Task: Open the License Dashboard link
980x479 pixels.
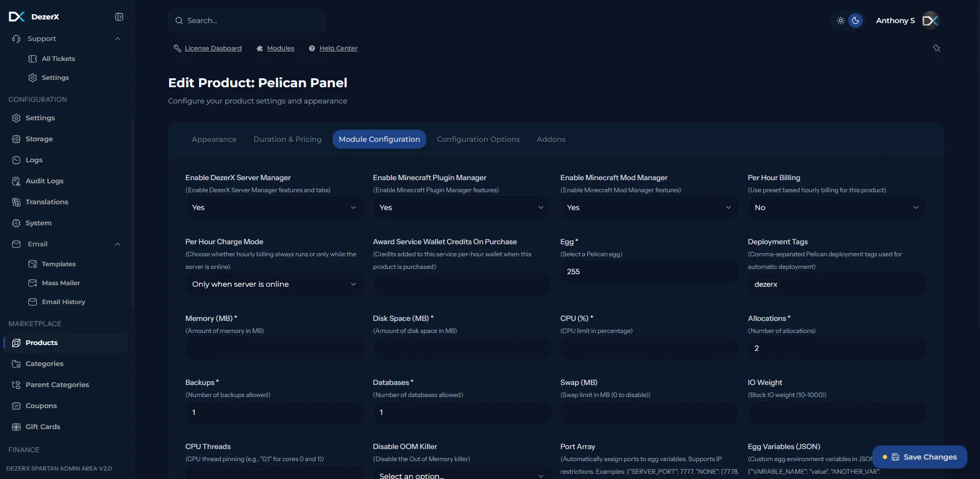Action: (x=213, y=48)
